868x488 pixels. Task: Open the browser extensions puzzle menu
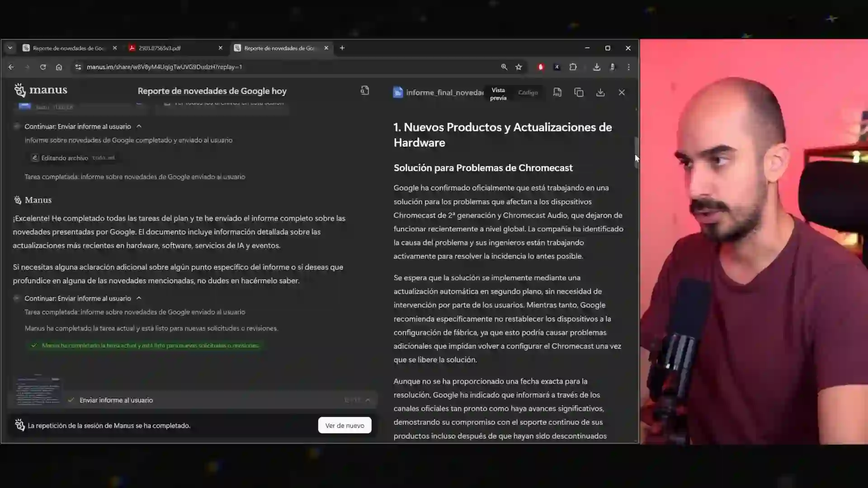click(x=573, y=67)
